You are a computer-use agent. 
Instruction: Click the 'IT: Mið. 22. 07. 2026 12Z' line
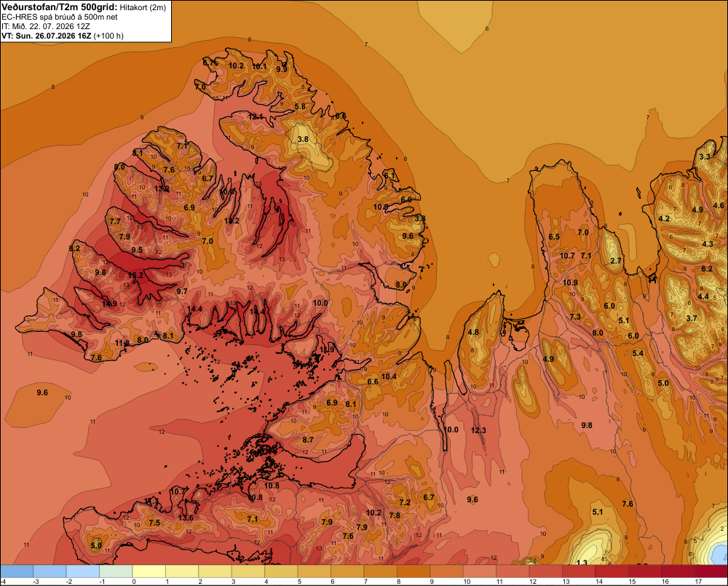45,26
